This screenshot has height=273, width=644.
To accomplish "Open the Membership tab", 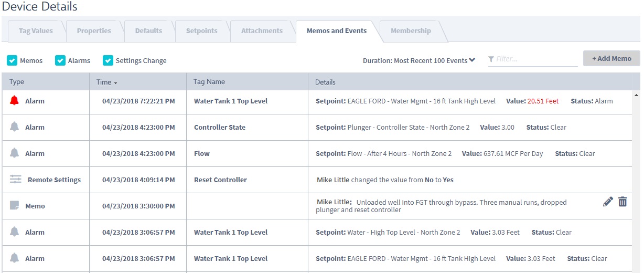I will (411, 30).
